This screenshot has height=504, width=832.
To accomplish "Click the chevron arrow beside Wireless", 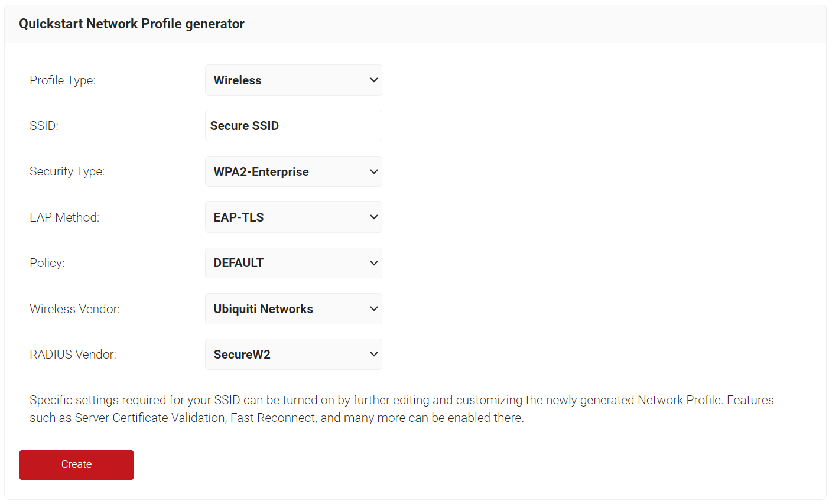I will (x=373, y=80).
